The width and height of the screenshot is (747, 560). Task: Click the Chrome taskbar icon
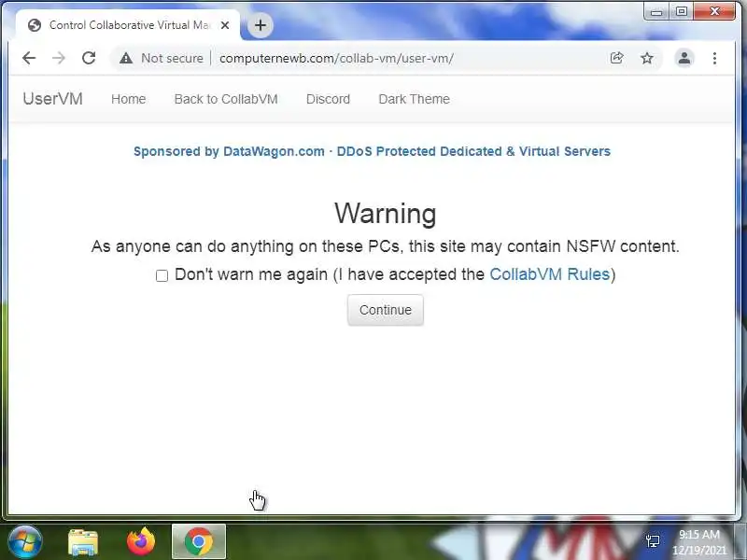click(199, 541)
